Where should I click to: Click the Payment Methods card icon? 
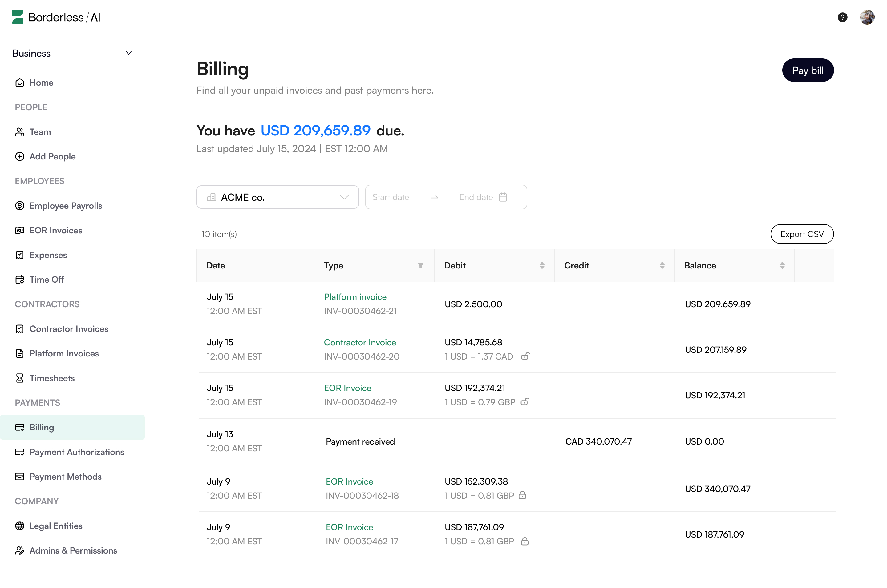(20, 476)
